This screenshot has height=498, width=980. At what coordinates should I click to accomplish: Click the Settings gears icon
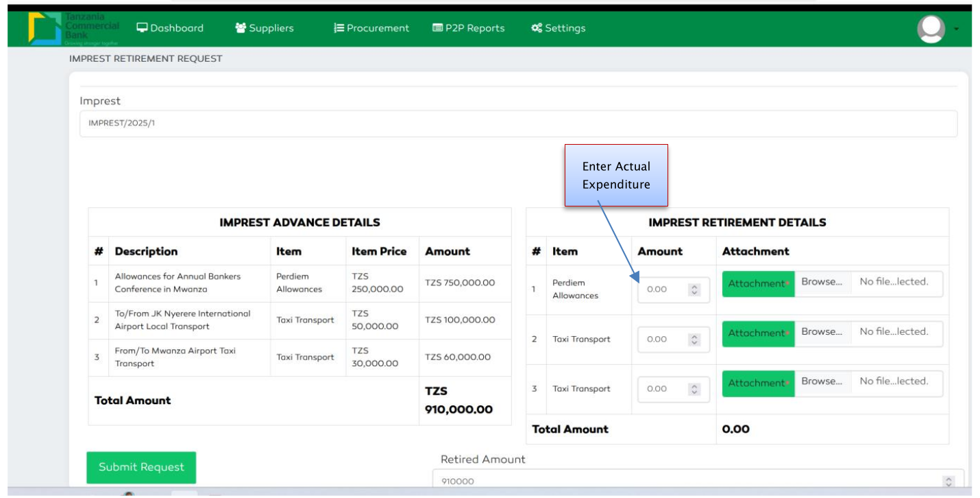point(537,28)
